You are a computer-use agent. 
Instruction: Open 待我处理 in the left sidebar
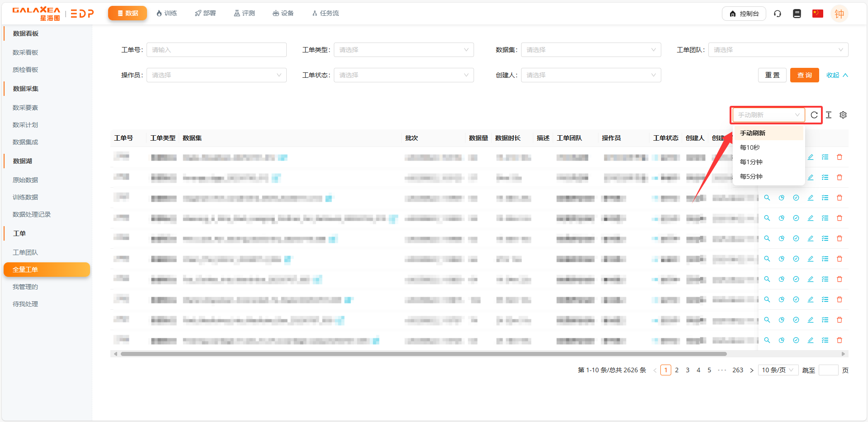25,304
